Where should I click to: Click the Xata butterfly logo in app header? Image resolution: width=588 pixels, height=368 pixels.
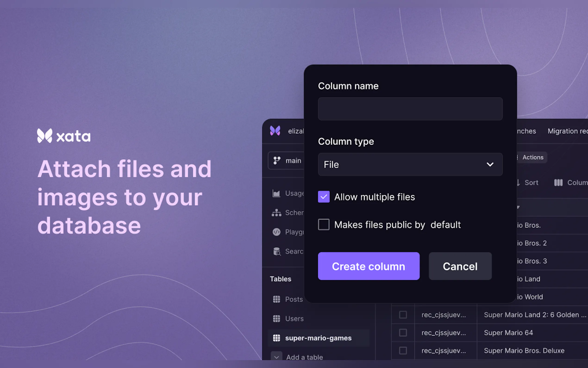[275, 131]
